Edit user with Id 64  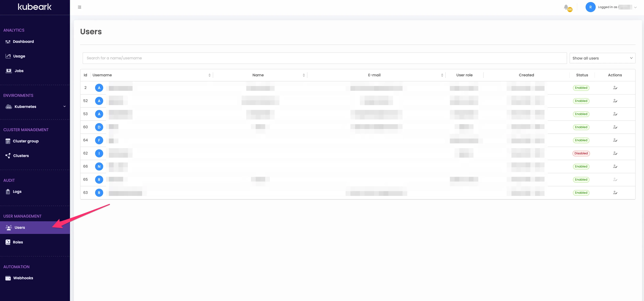click(615, 140)
